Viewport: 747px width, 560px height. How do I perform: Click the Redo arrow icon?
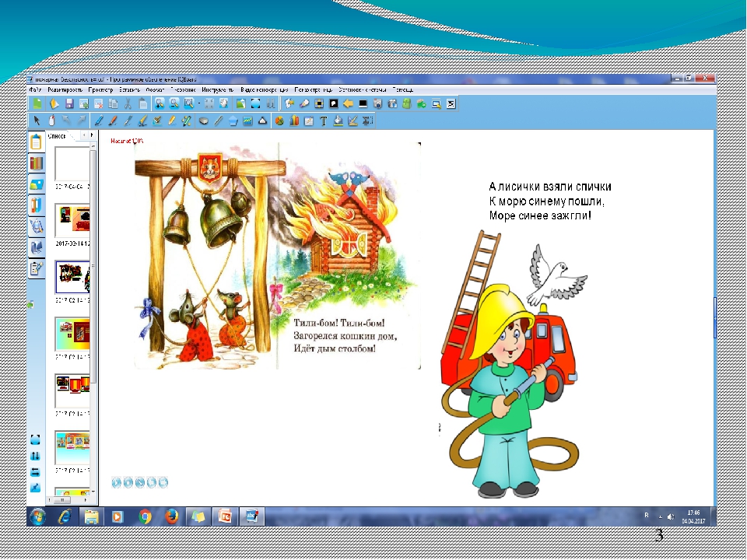[x=82, y=121]
